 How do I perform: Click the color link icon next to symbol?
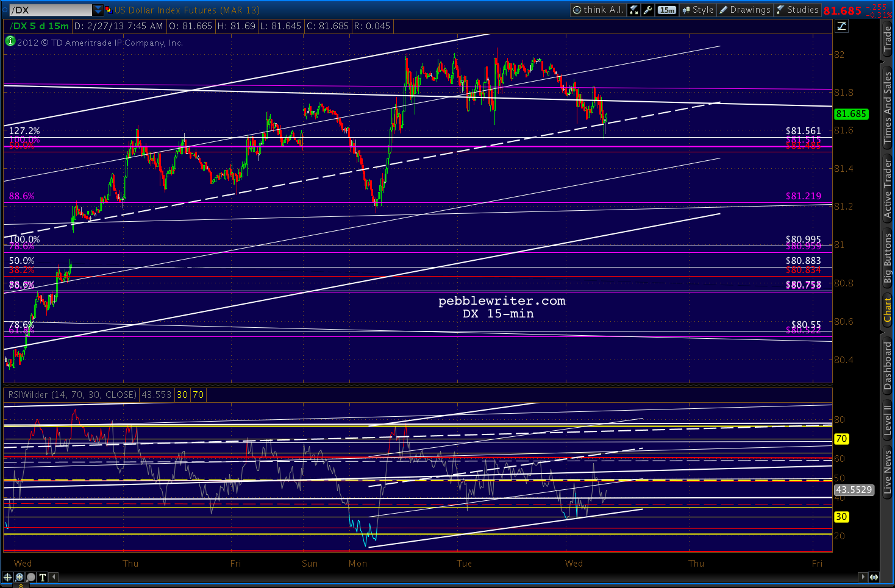(x=109, y=10)
